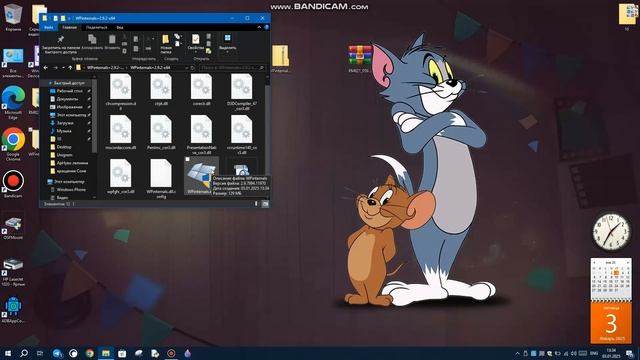Click the Copy icon in ribbon

92,39
